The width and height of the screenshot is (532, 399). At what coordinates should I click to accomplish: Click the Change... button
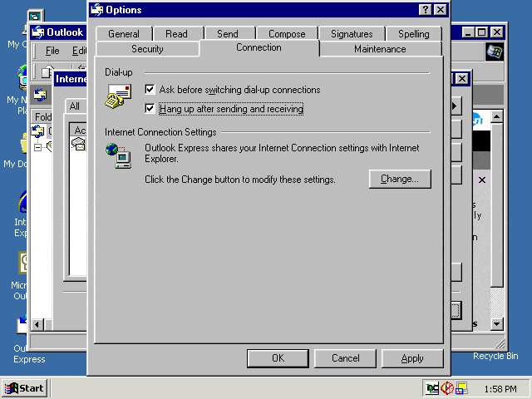coord(400,179)
